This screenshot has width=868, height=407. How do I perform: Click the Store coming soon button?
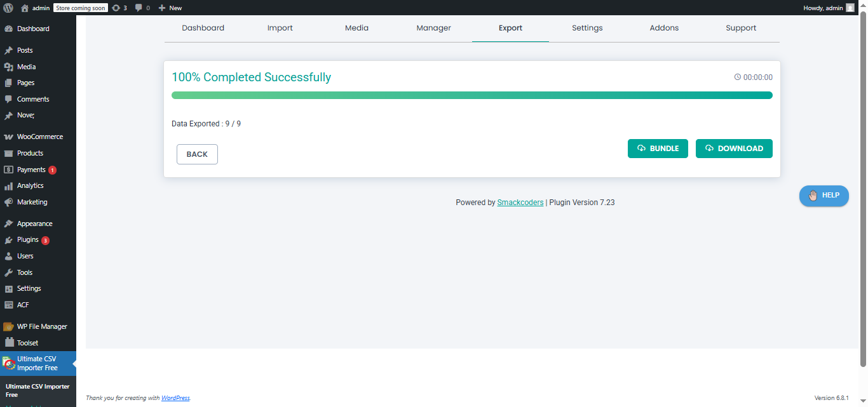[x=80, y=7]
